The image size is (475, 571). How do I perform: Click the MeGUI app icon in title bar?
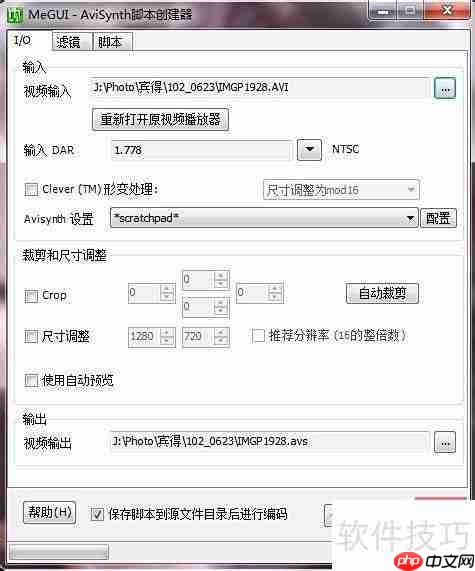[x=15, y=15]
